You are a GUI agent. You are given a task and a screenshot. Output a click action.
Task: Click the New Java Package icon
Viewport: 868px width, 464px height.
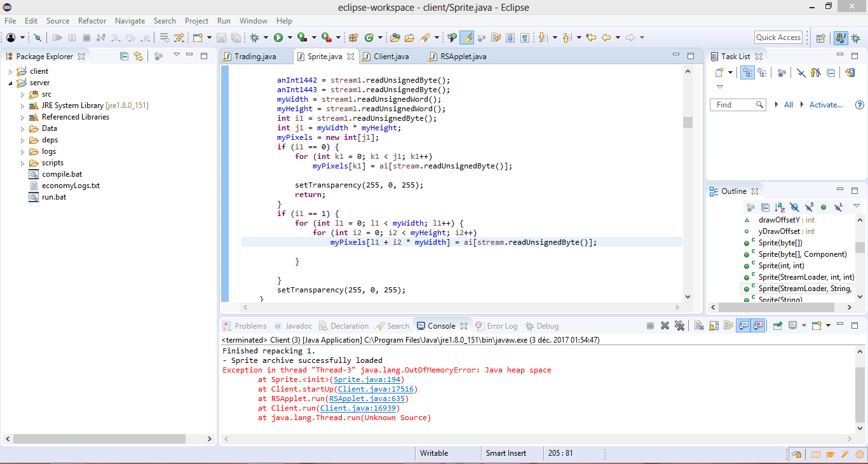pos(354,38)
